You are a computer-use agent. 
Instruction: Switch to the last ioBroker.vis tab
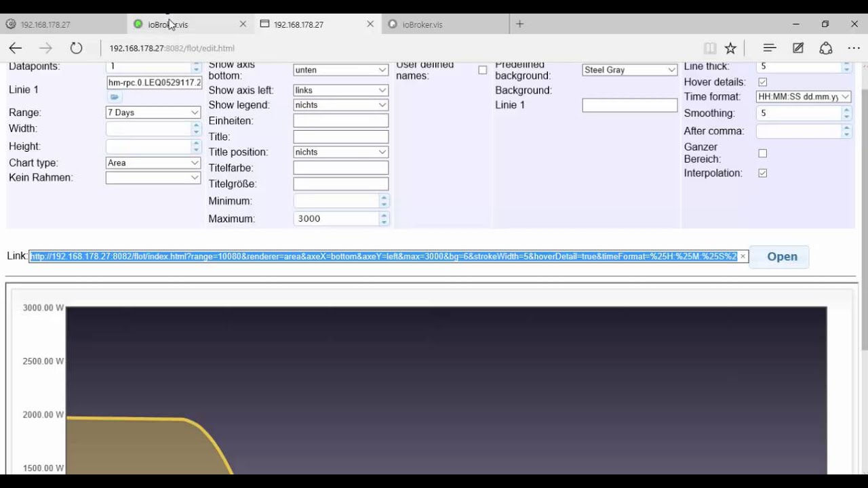[x=446, y=24]
